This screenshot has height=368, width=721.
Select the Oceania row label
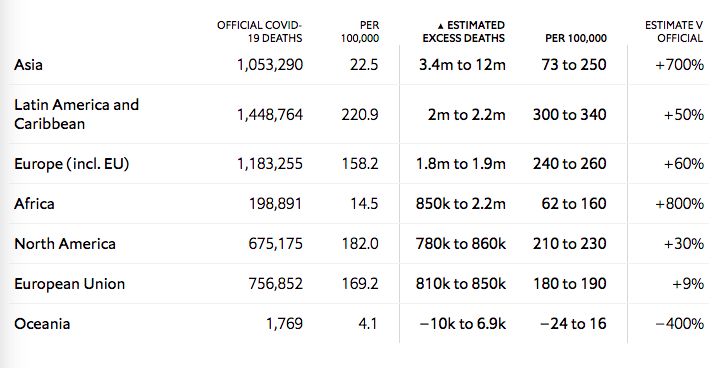pos(42,324)
